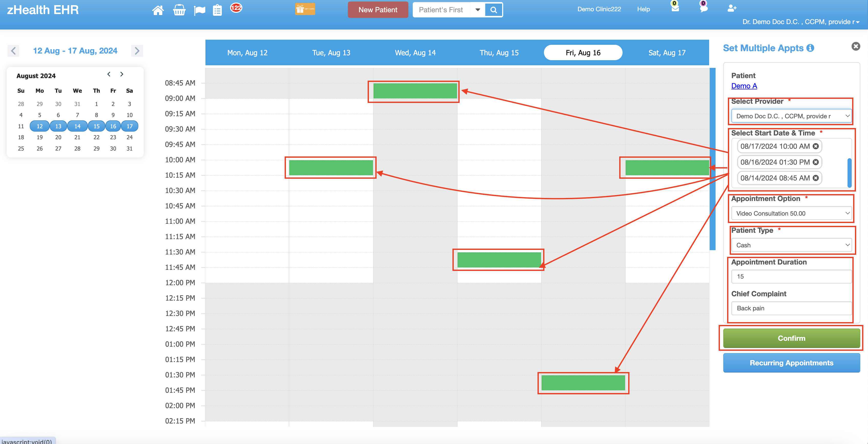This screenshot has width=868, height=444.
Task: Select the Wednesday 08:45 AM green slot
Action: [x=415, y=91]
